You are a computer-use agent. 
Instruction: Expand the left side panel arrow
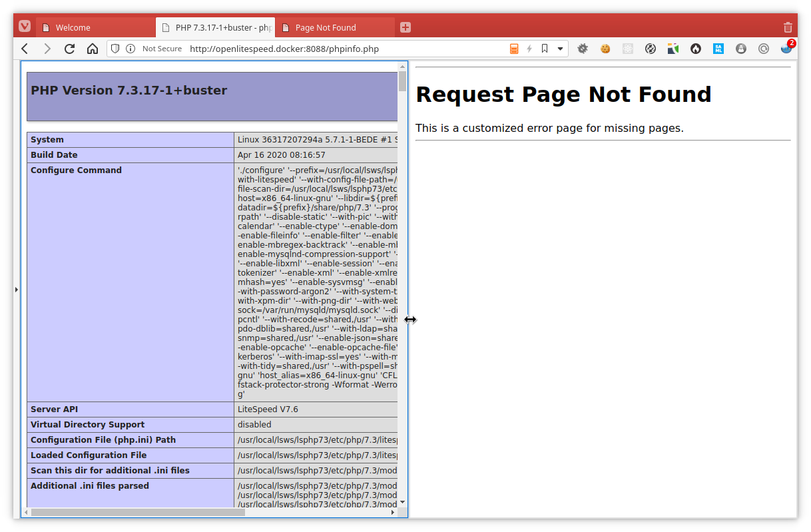click(x=17, y=289)
